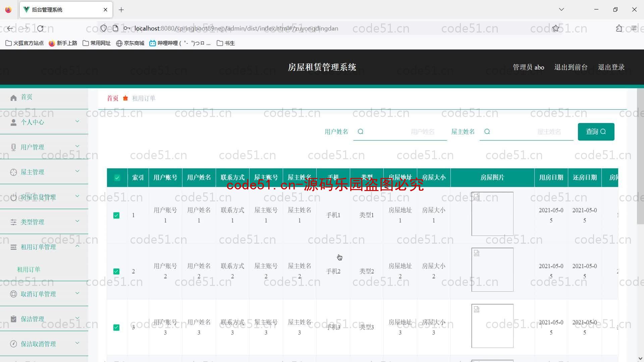This screenshot has width=644, height=362.
Task: Click the 类型管理 type management icon
Action: [x=13, y=222]
